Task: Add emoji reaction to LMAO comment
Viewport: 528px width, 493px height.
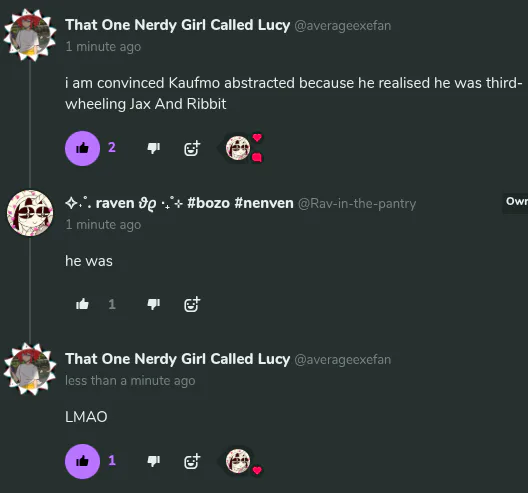Action: pos(192,461)
